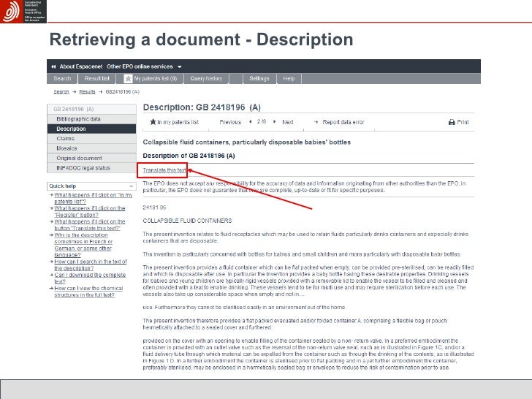Select GB 2418196 (A) in sidebar
The width and height of the screenshot is (532, 399).
[x=91, y=109]
